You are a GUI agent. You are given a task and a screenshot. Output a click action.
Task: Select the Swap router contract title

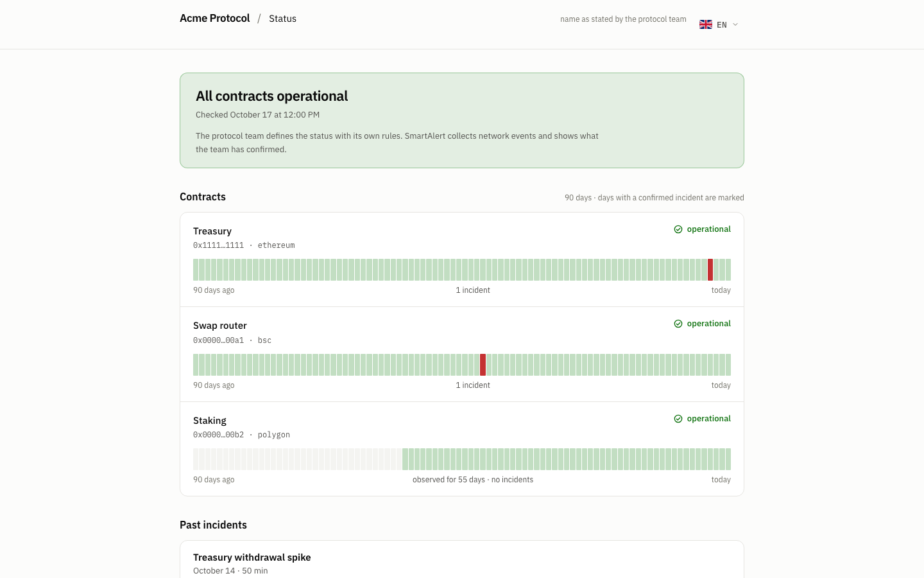click(x=220, y=326)
